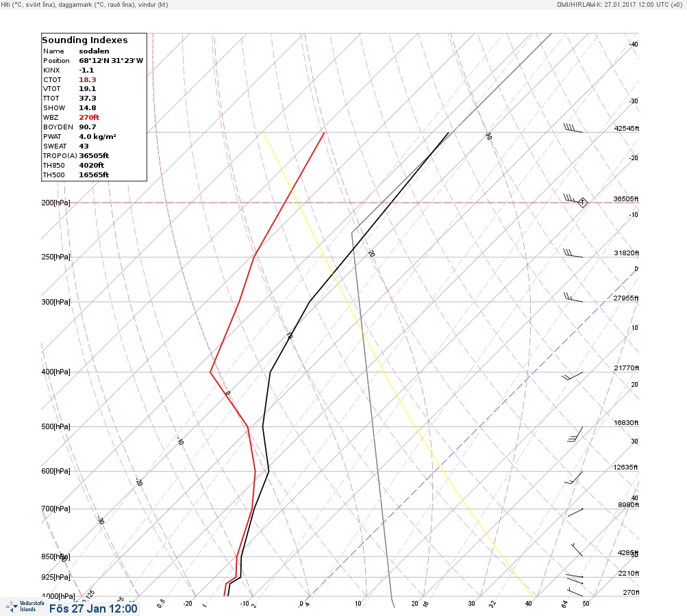Select the wind barb beside 31820ft
The image size is (687, 616).
coord(573,253)
